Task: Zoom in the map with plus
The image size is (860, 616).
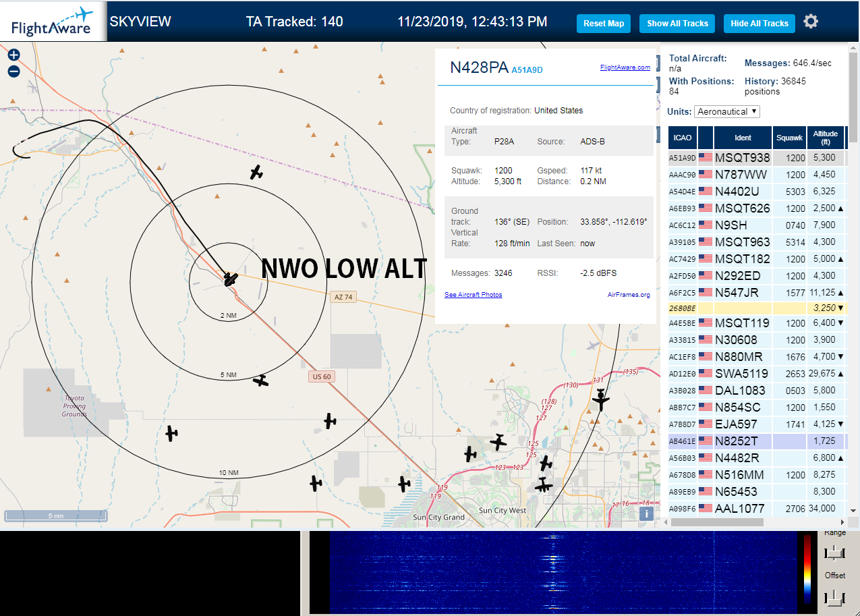Action: 13,55
